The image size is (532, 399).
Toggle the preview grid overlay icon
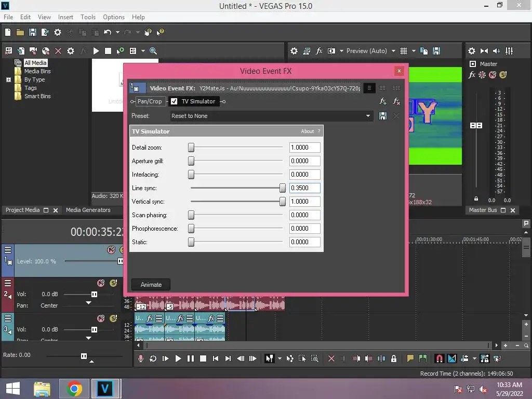pos(403,51)
